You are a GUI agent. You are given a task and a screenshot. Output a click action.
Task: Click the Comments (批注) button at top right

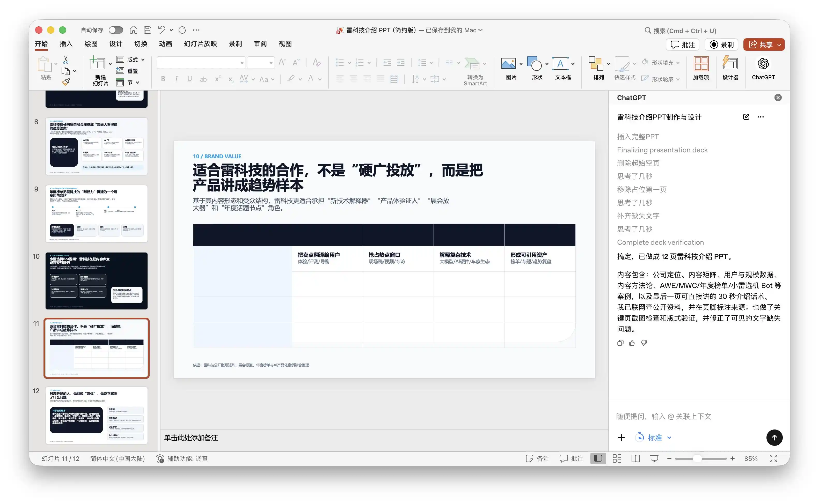(x=683, y=45)
